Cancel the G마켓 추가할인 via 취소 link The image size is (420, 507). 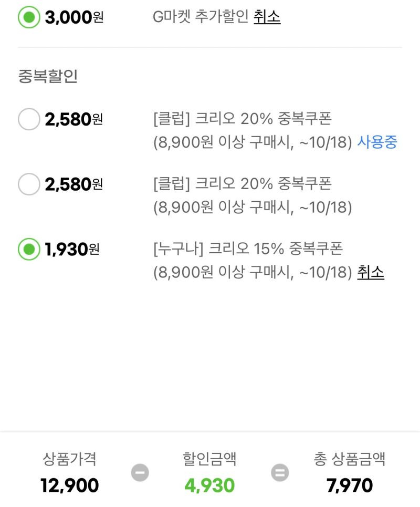pyautogui.click(x=267, y=16)
